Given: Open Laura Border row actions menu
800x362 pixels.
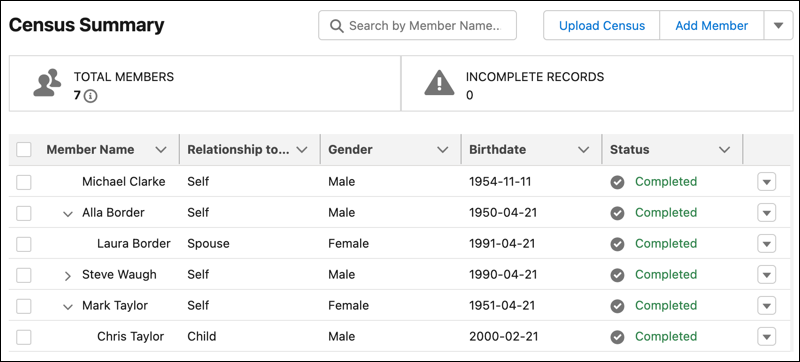Looking at the screenshot, I should pyautogui.click(x=766, y=244).
